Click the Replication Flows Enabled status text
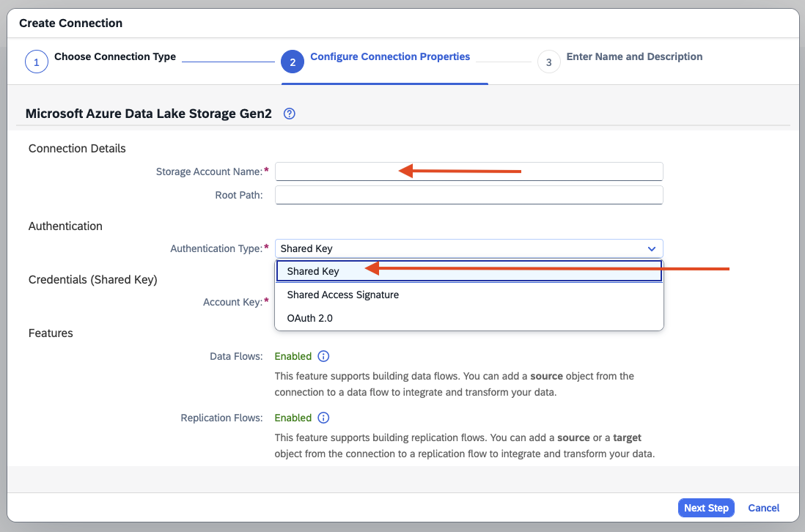The height and width of the screenshot is (532, 805). pyautogui.click(x=293, y=418)
